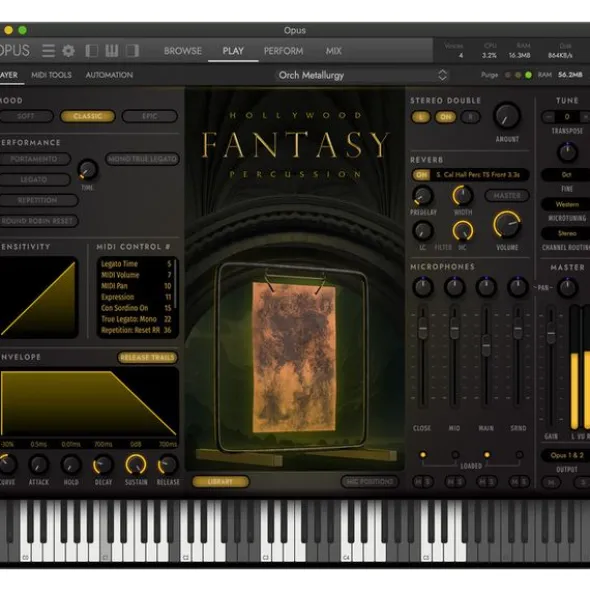Adjust the reverb Volume knob
Image resolution: width=590 pixels, height=591 pixels.
507,224
